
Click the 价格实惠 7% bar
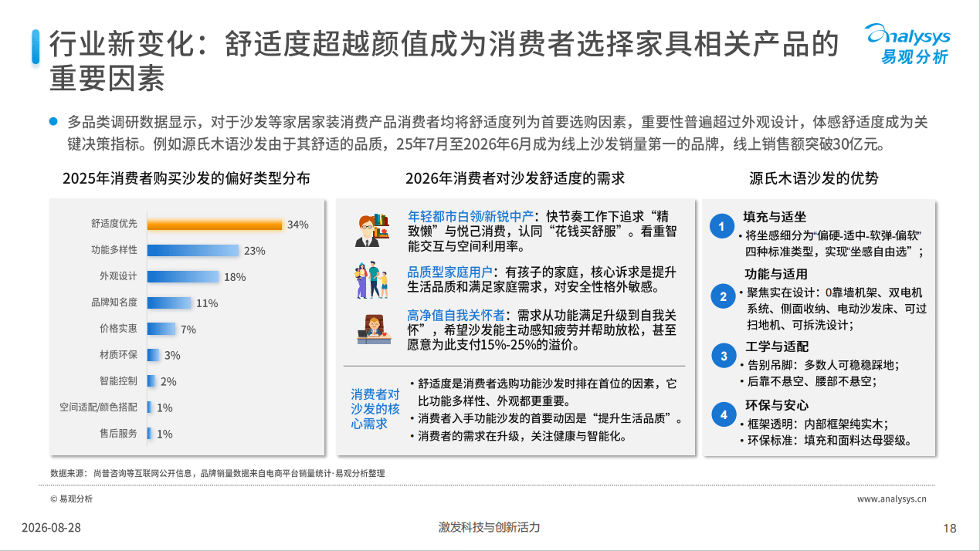pos(161,329)
